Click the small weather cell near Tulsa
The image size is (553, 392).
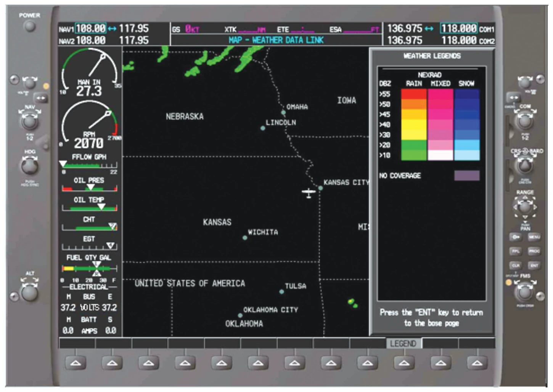coord(353,303)
